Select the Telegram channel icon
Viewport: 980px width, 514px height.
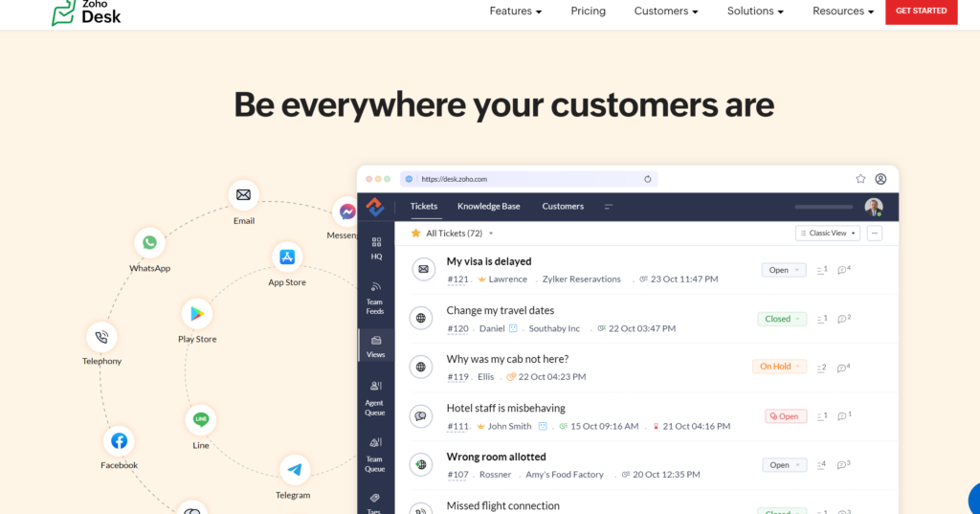point(294,470)
